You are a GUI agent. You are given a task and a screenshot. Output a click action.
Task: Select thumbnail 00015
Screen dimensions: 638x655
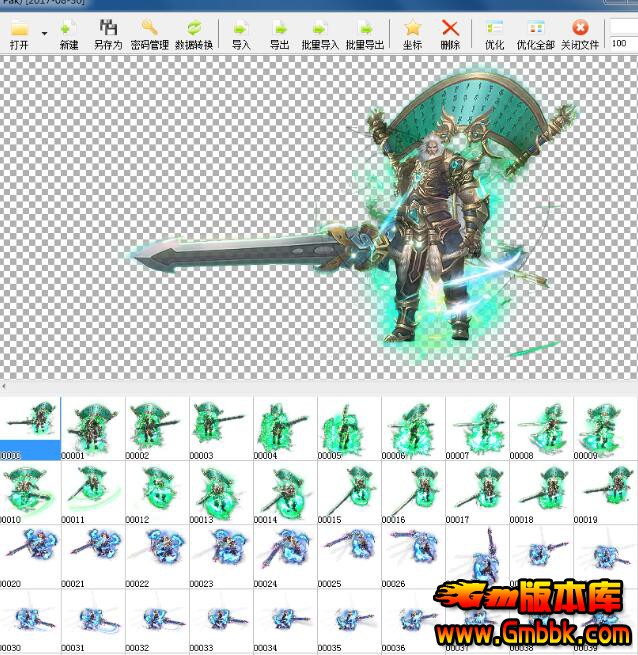[x=349, y=493]
